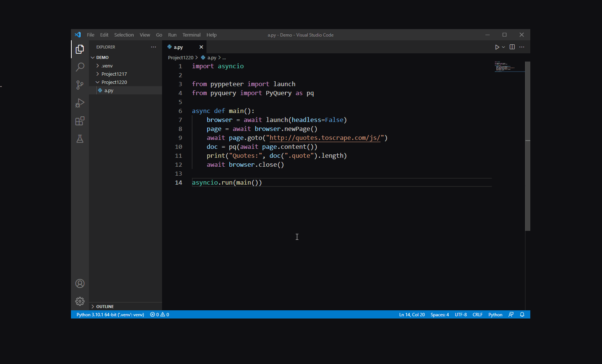602x364 pixels.
Task: Open the Manage settings gear
Action: pos(80,301)
